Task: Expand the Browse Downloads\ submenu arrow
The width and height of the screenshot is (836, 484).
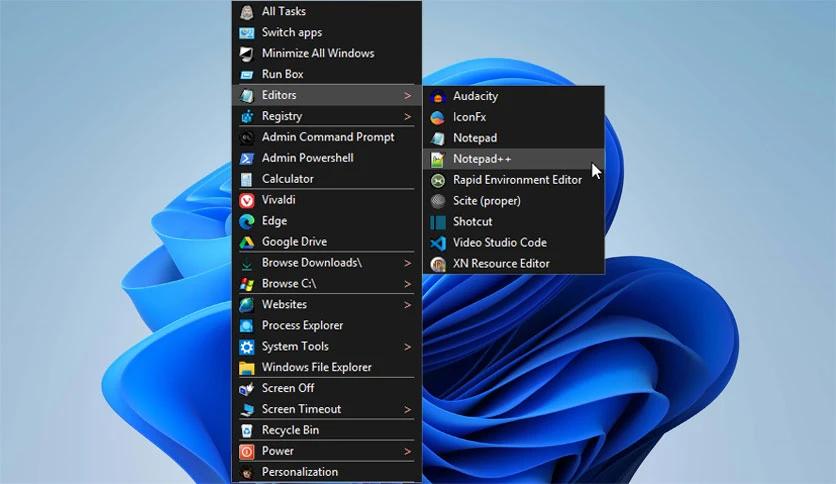Action: coord(407,263)
